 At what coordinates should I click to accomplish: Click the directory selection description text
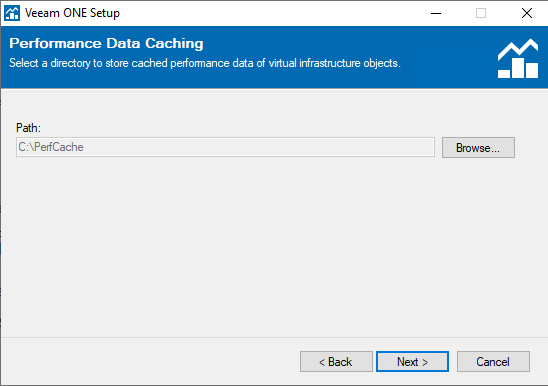point(205,63)
